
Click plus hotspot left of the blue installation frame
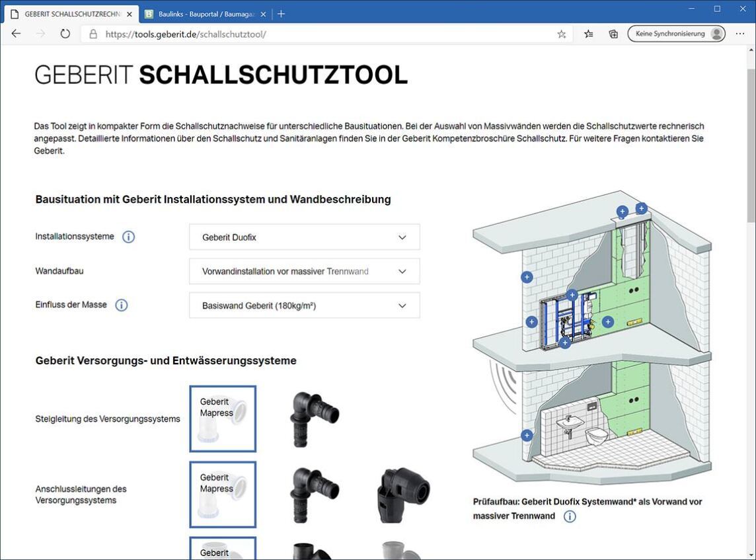point(531,322)
